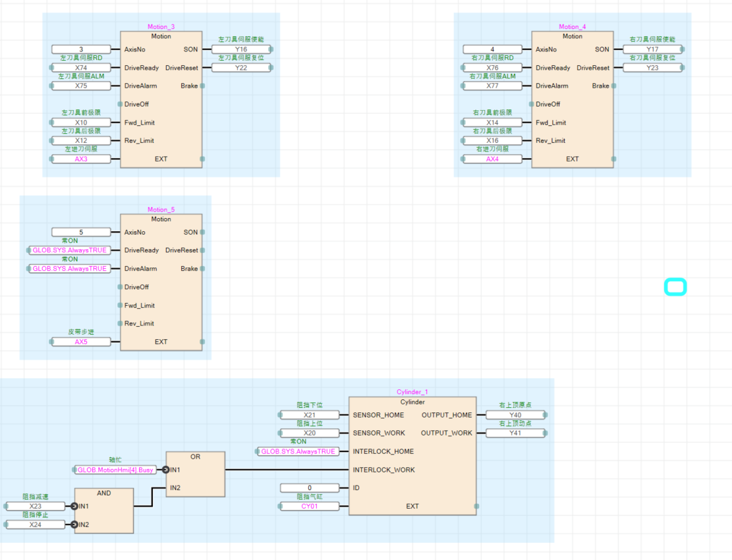Toggle negation circle on OR block IN1
The height and width of the screenshot is (560, 732).
coord(165,470)
